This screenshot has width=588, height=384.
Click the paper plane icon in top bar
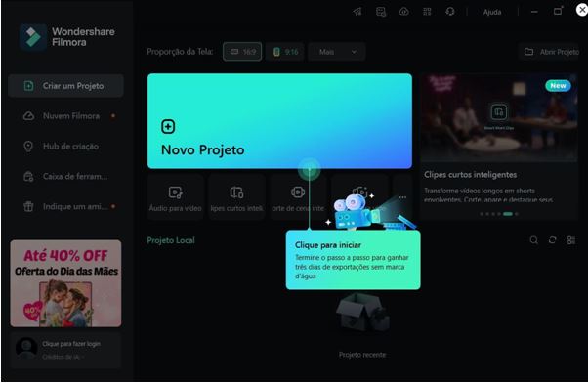[357, 12]
